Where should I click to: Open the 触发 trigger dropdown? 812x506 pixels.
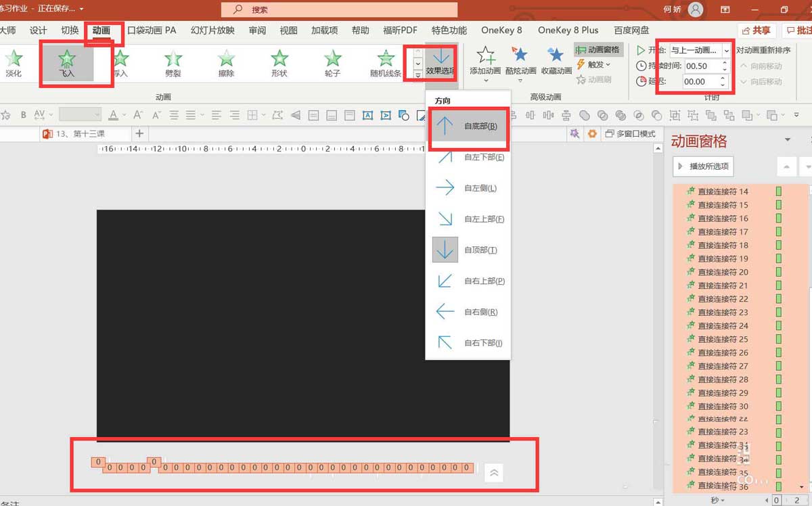(x=593, y=64)
